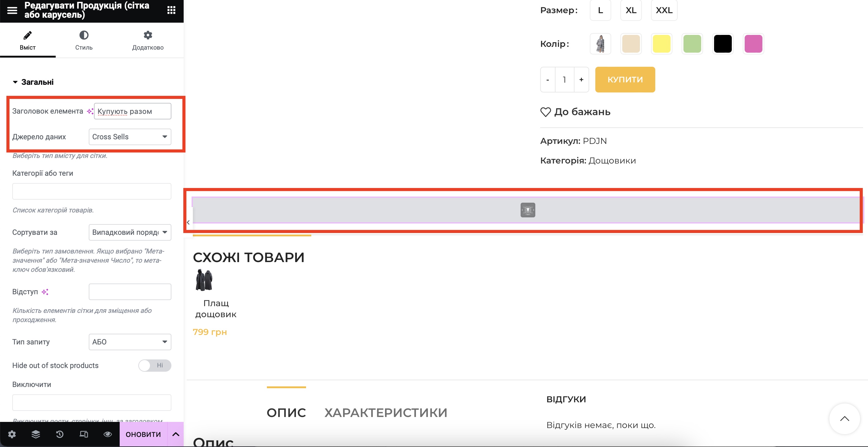Open the Сортувати за dropdown
The height and width of the screenshot is (447, 868).
130,232
